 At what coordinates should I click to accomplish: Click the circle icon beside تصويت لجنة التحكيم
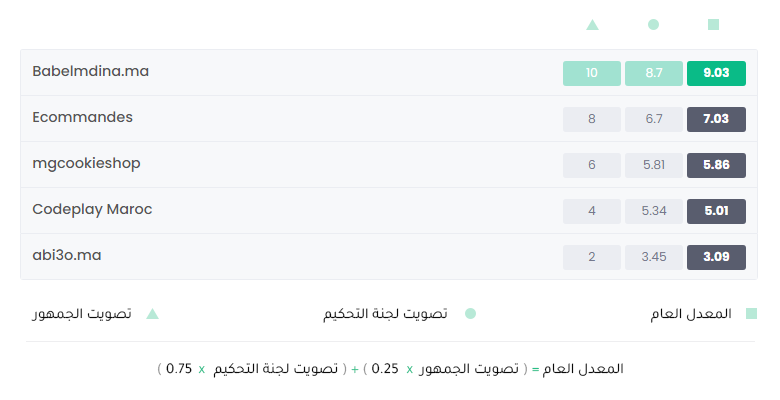point(470,313)
